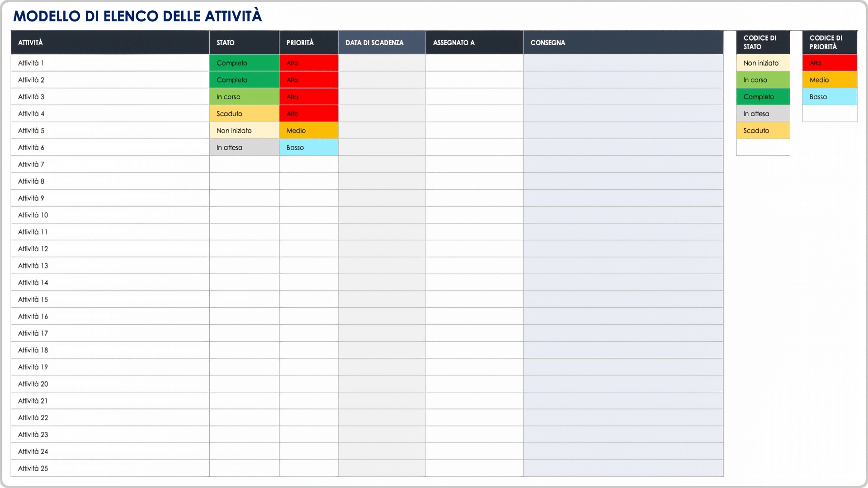Select the DATA DI SCADENZA header
This screenshot has width=868, height=488.
[382, 42]
